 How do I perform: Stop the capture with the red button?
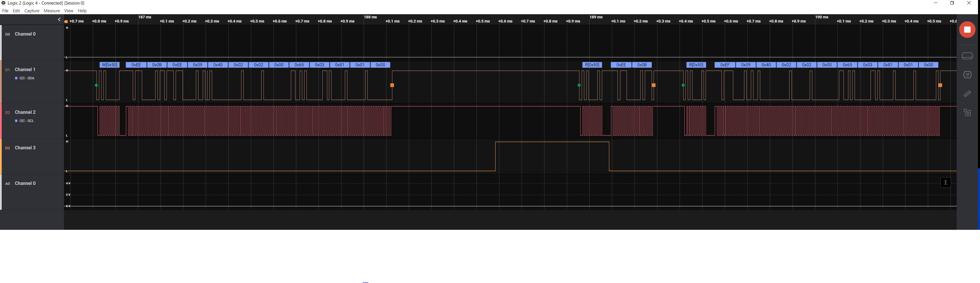click(x=967, y=30)
